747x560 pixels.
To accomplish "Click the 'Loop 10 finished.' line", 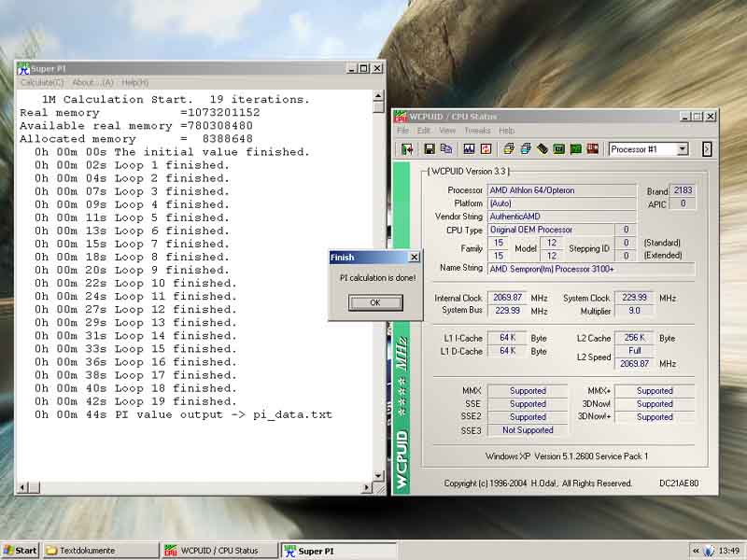I will tap(135, 284).
